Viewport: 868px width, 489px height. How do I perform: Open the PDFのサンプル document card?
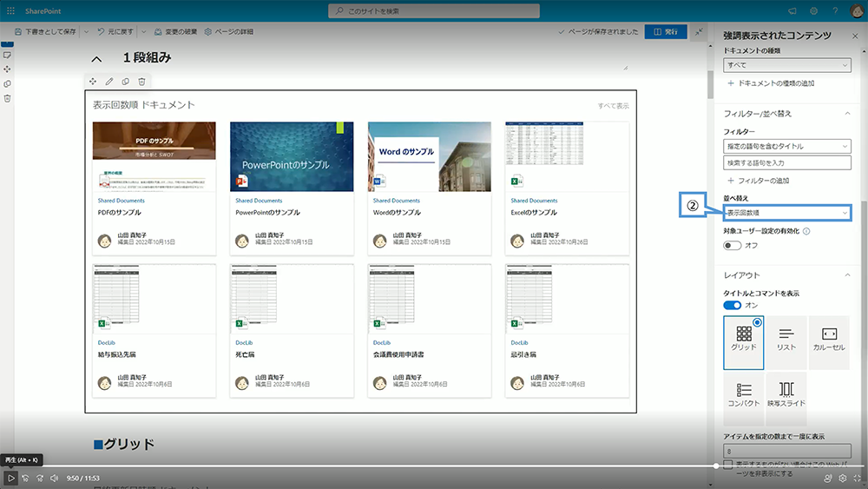tap(154, 188)
